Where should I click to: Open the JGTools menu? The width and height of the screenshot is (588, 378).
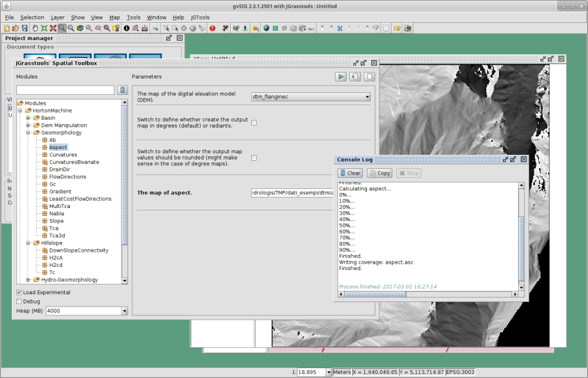tap(199, 17)
